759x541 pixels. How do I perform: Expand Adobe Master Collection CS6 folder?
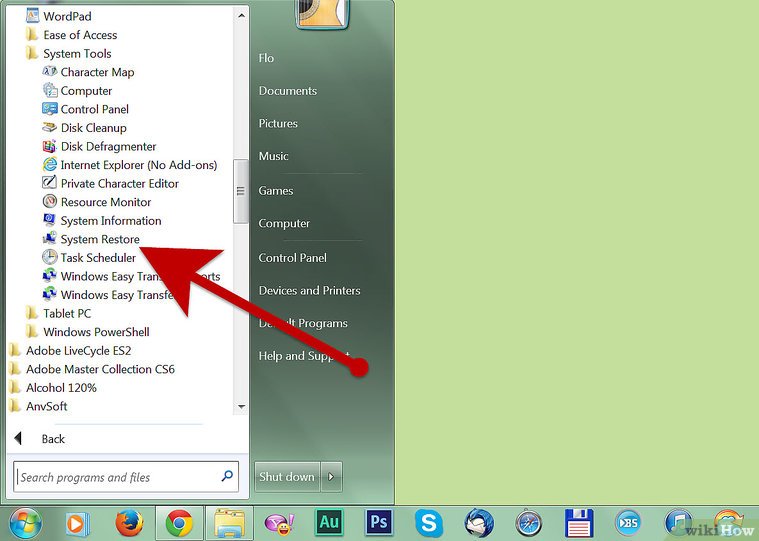[92, 369]
